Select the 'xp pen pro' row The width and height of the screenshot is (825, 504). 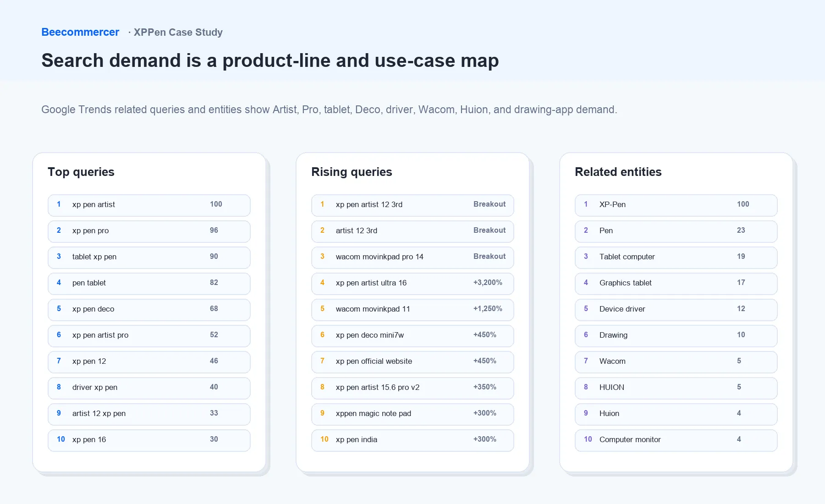[x=149, y=231]
